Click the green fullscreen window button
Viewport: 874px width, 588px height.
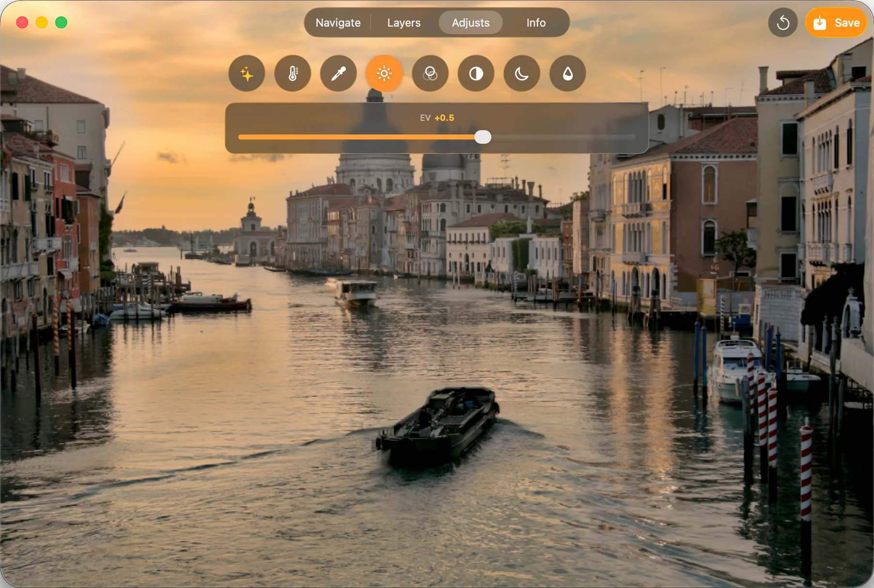click(61, 23)
